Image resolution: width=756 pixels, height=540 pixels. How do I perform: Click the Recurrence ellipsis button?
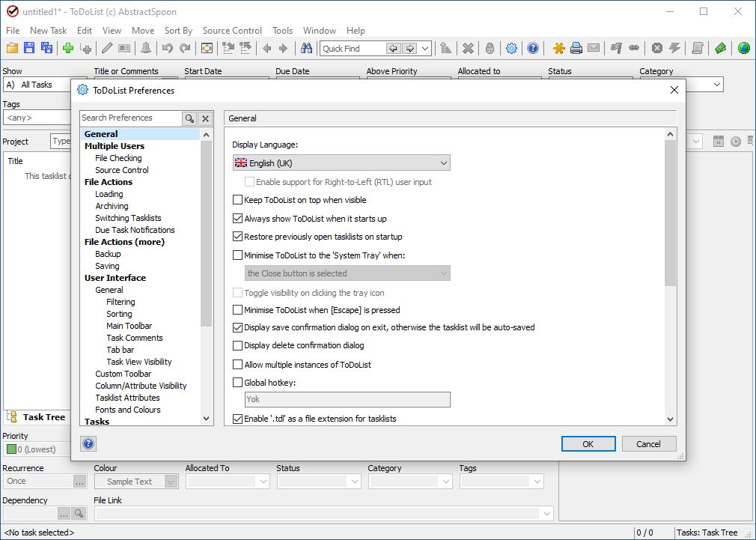coord(79,482)
